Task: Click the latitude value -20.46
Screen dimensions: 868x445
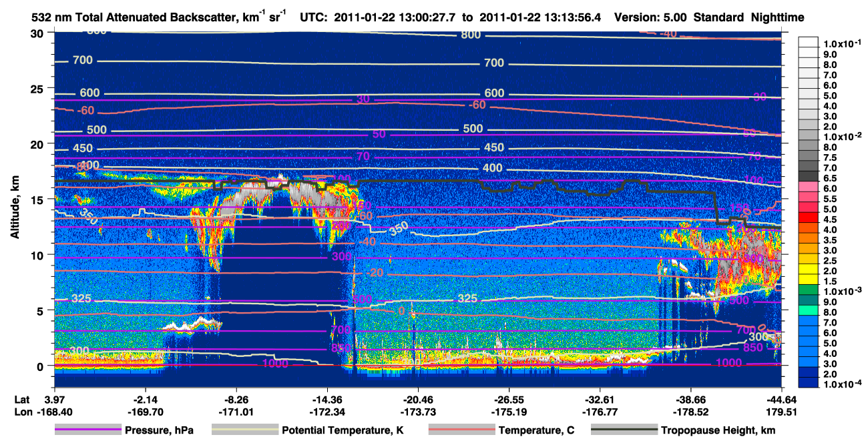Action: [417, 398]
